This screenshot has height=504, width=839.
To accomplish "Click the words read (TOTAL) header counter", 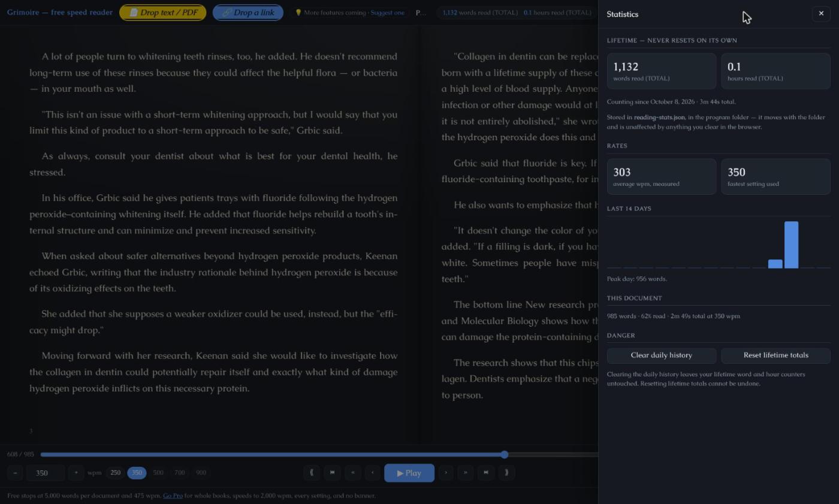I will [480, 13].
